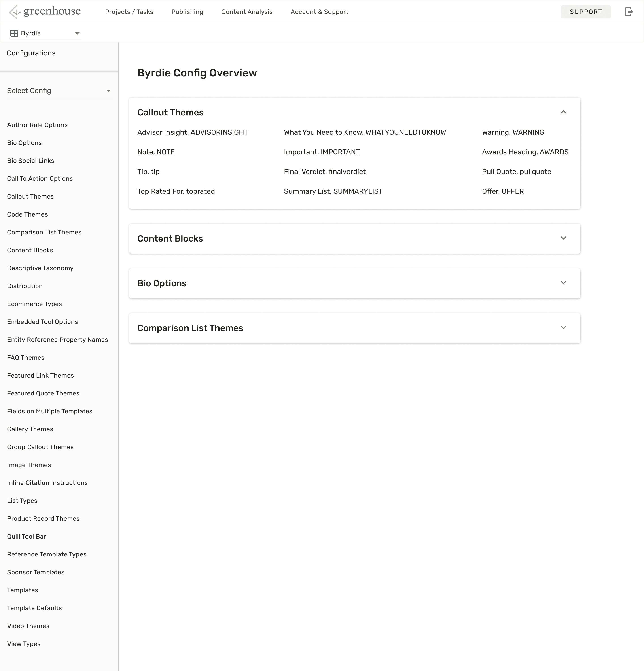The height and width of the screenshot is (671, 644).
Task: Open the Content Analysis menu
Action: (x=247, y=12)
